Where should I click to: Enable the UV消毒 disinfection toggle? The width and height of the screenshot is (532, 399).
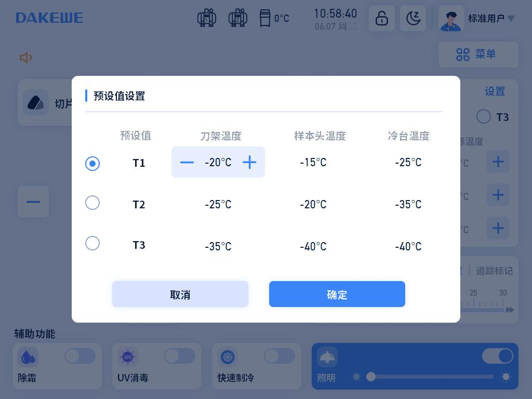click(x=179, y=356)
